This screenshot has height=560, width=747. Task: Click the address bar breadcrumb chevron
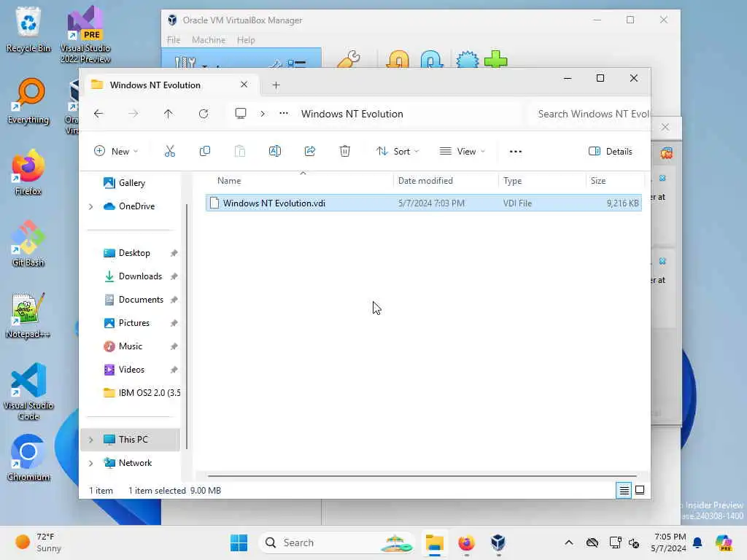click(263, 114)
